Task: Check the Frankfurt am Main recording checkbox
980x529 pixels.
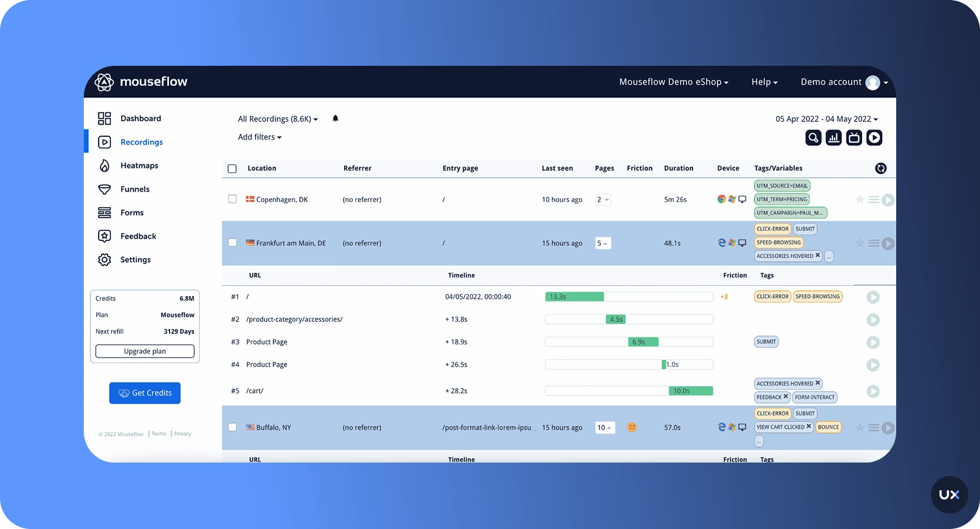Action: 232,243
